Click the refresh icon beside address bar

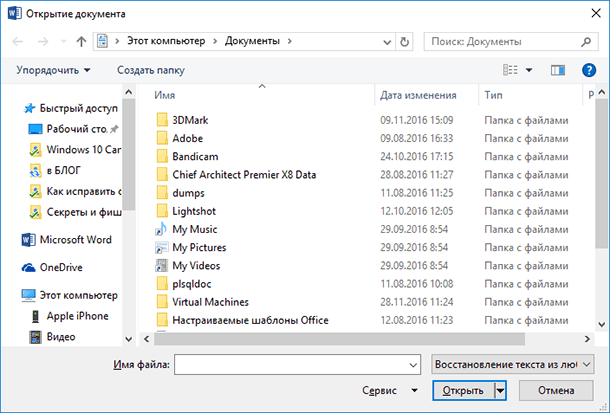[x=404, y=42]
